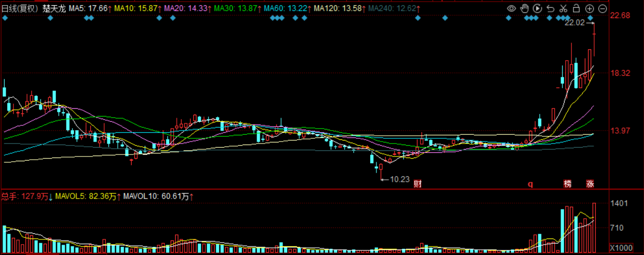Select the hand pan tool
Image resolution: width=644 pixels, height=255 pixels.
pyautogui.click(x=524, y=8)
